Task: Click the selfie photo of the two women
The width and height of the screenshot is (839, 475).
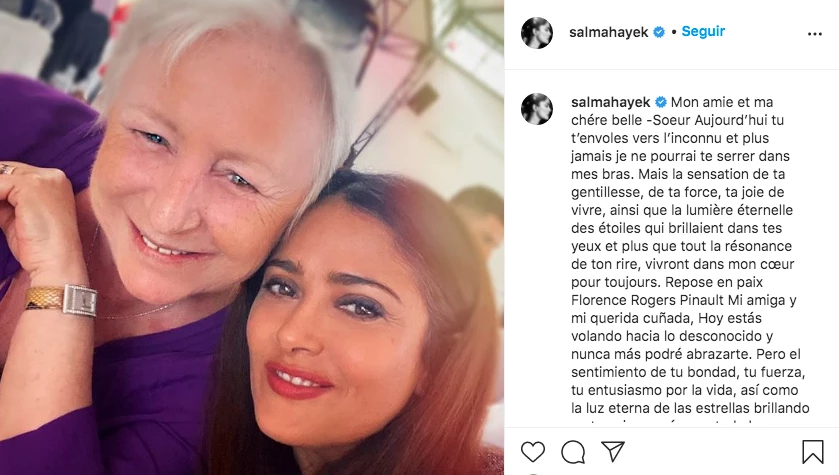Action: [251, 238]
